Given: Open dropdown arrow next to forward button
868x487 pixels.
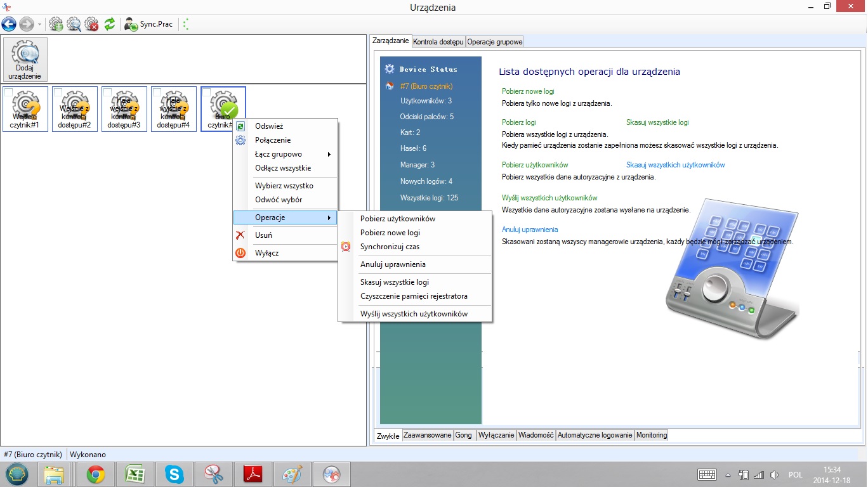Looking at the screenshot, I should click(x=39, y=25).
